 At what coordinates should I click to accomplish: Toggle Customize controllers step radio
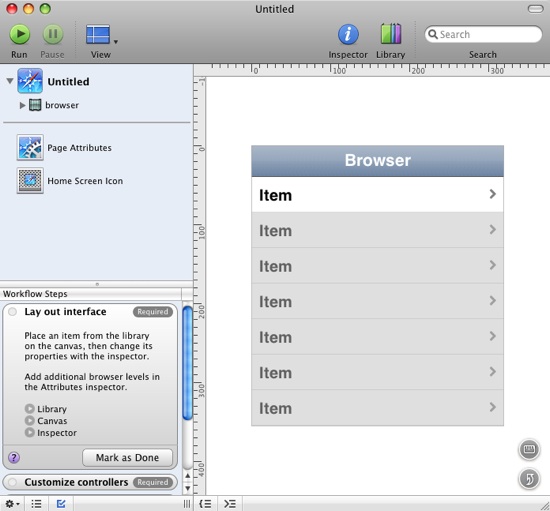coord(13,482)
